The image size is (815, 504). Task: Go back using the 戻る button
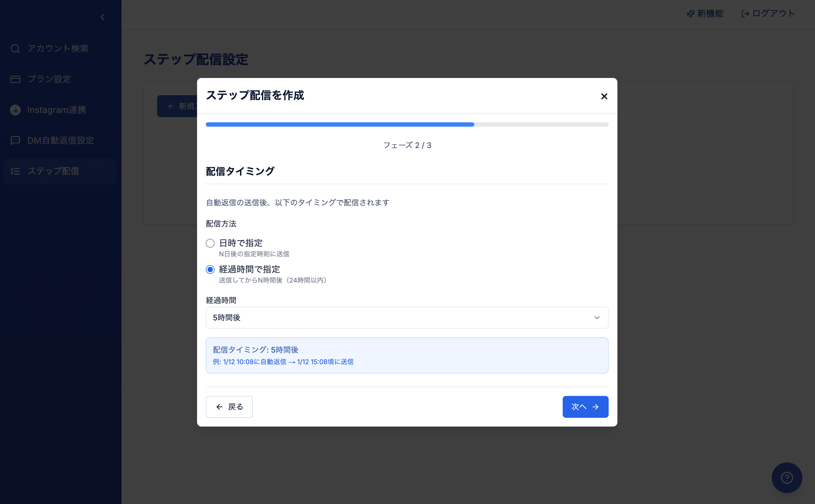point(229,407)
